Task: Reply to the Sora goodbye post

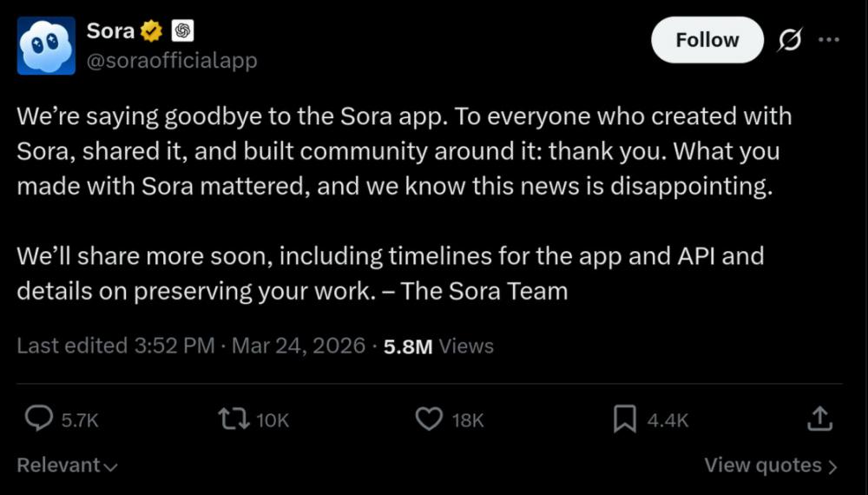Action: point(39,420)
